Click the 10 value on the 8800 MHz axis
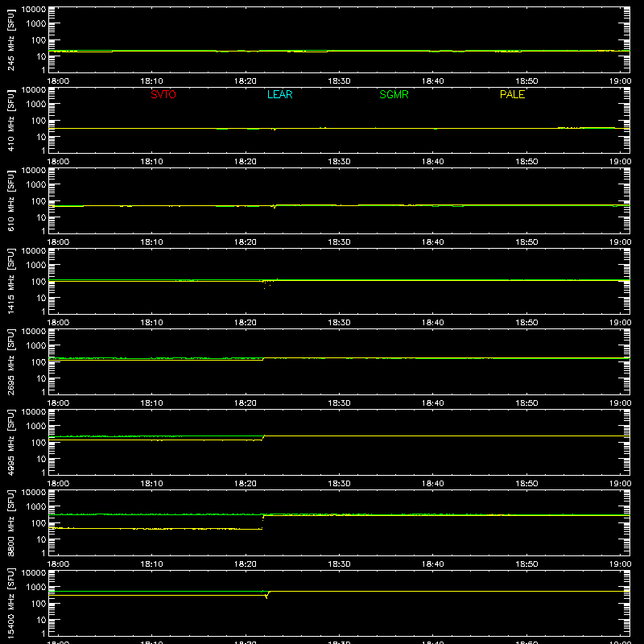Viewport: 644px width, 644px height. coord(41,539)
